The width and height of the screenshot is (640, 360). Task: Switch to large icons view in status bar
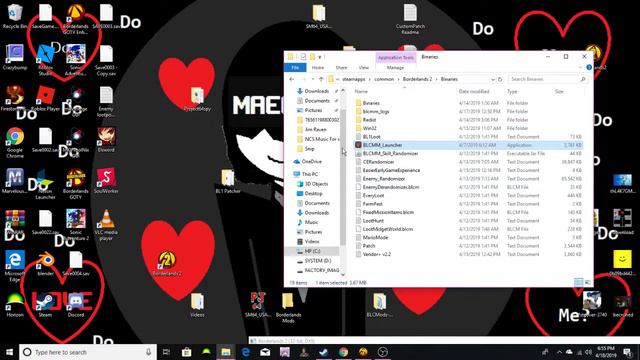tap(588, 282)
